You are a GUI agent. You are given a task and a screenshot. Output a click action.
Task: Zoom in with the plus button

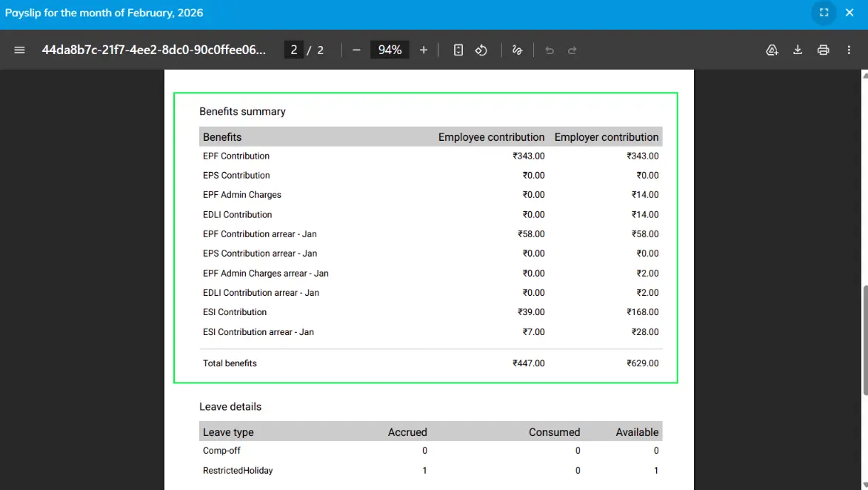tap(424, 50)
